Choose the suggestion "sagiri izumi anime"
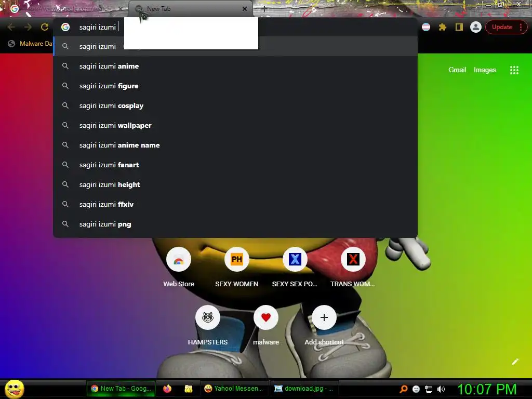532x399 pixels. click(x=235, y=66)
